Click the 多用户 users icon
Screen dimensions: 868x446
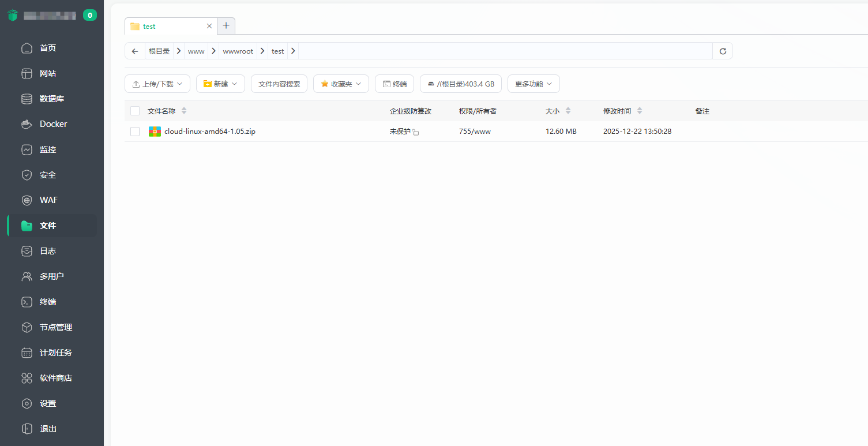(27, 276)
